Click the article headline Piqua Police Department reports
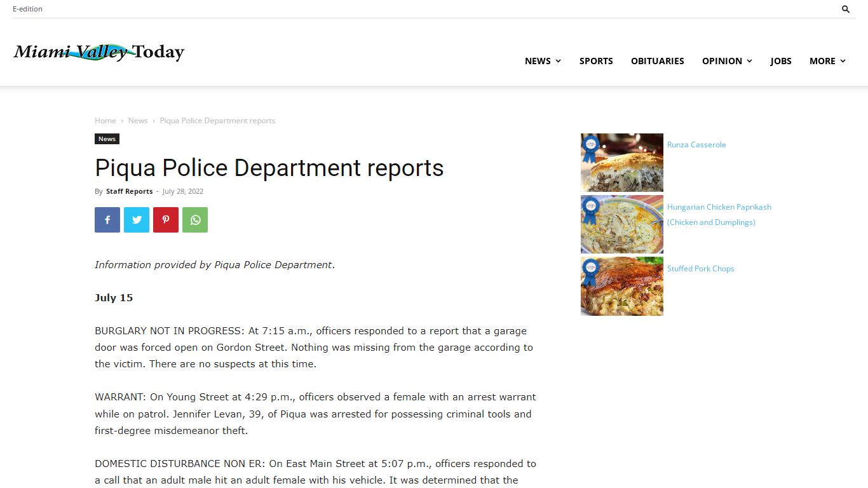The image size is (868, 488). pos(269,168)
